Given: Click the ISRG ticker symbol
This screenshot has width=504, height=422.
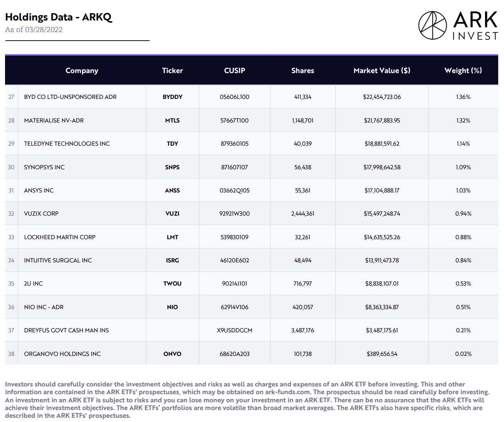Looking at the screenshot, I should coord(172,260).
